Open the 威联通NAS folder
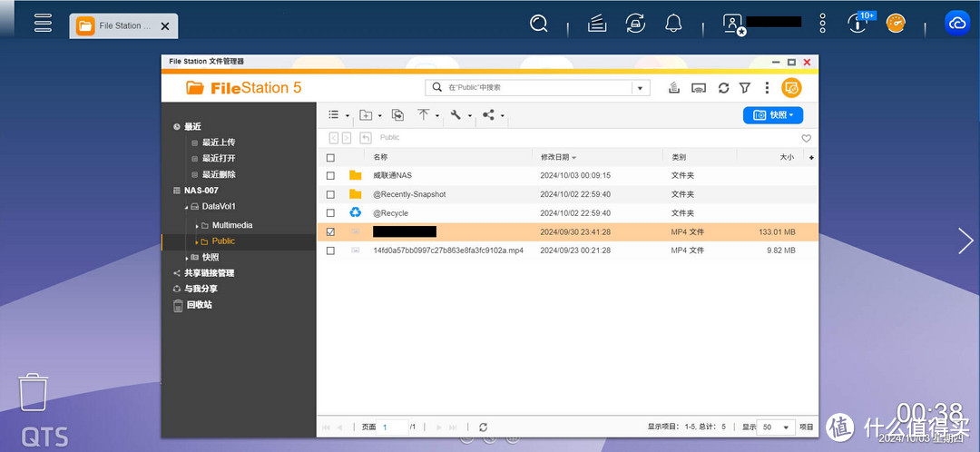Screen dimensions: 980x452 tap(393, 176)
